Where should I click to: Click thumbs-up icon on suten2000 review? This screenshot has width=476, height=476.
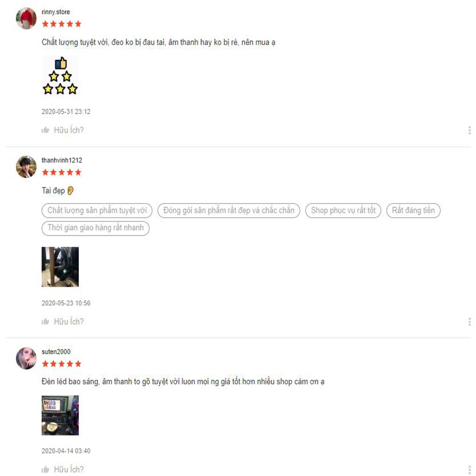(x=45, y=469)
